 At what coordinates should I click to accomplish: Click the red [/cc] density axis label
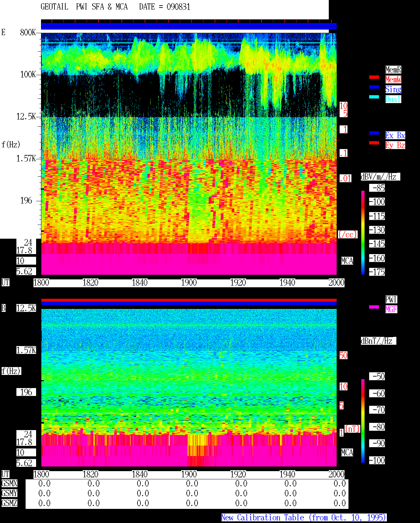tap(347, 234)
